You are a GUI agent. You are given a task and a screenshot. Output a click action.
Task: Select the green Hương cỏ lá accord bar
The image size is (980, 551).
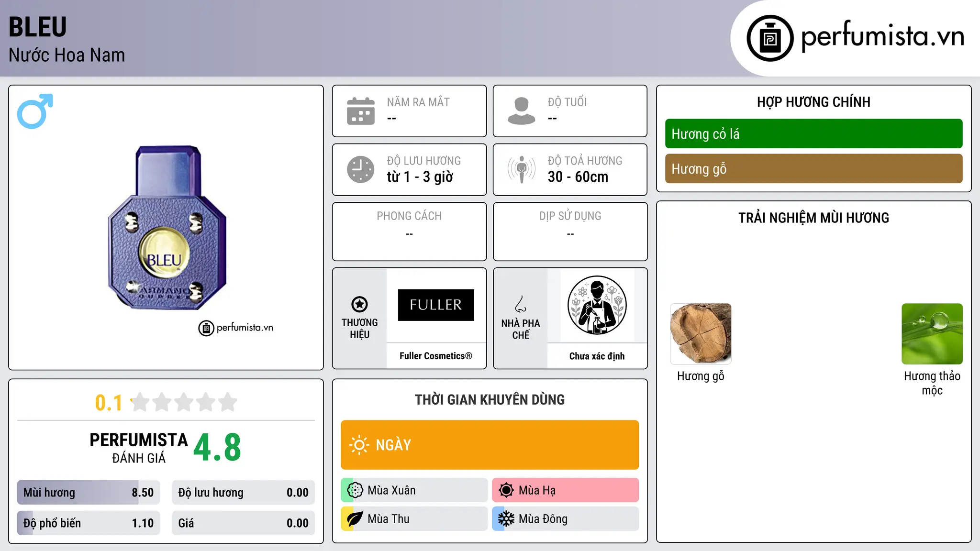point(813,134)
